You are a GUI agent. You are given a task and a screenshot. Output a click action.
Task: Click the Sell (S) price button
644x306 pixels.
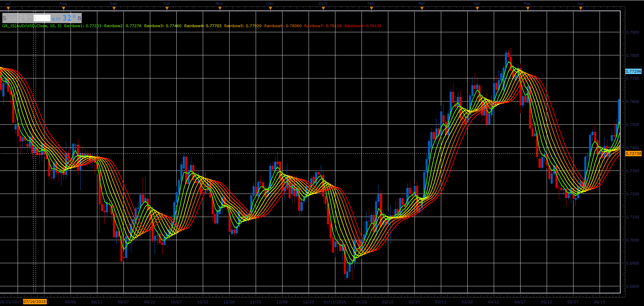tap(17, 18)
